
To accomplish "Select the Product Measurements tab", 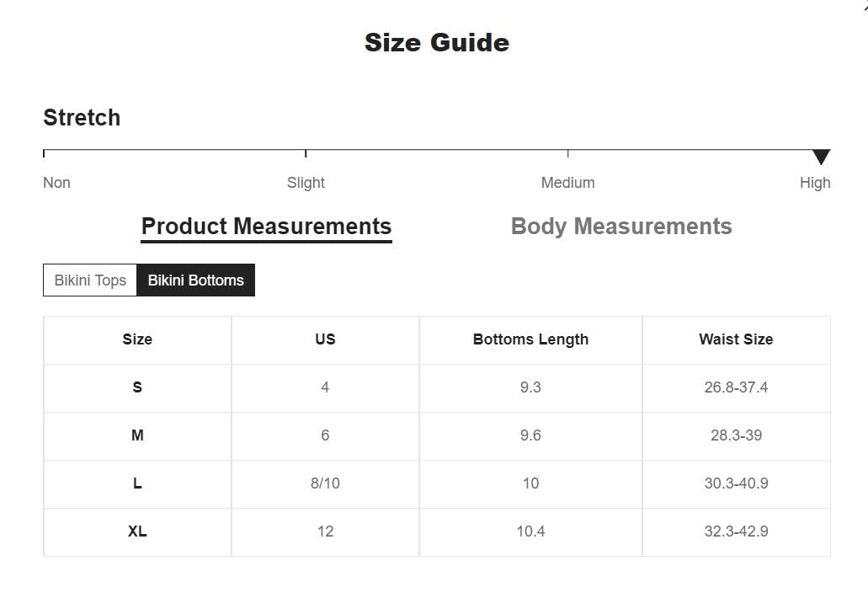I will [x=266, y=227].
